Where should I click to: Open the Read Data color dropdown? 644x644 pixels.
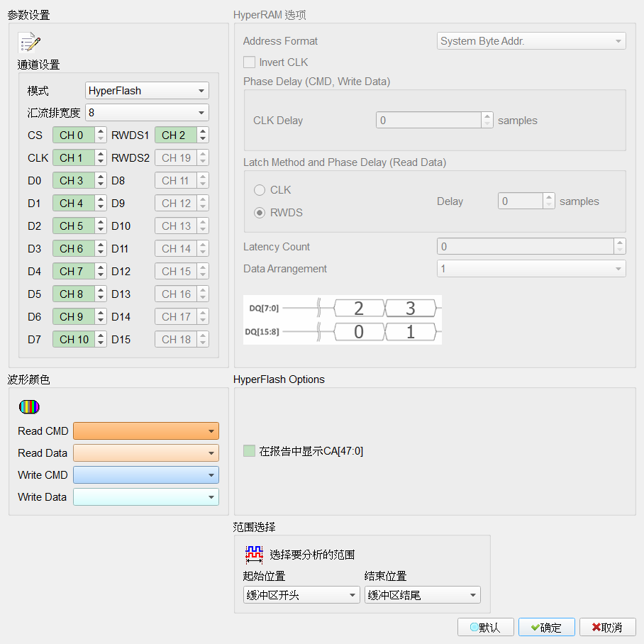pyautogui.click(x=146, y=453)
